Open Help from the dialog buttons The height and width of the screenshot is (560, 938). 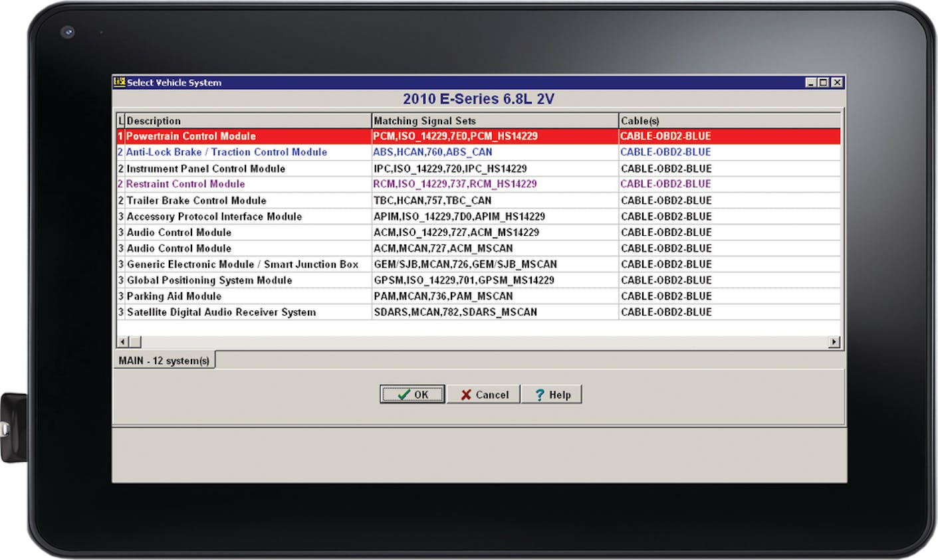click(552, 394)
